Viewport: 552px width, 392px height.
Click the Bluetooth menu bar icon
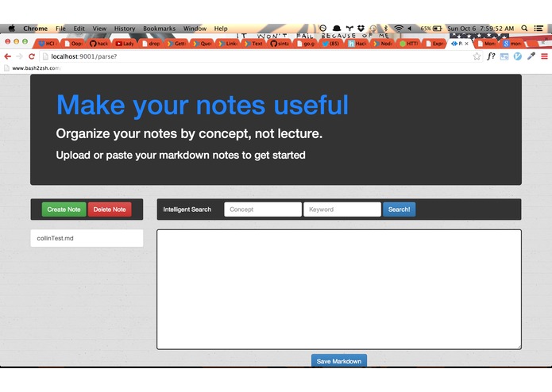point(386,28)
